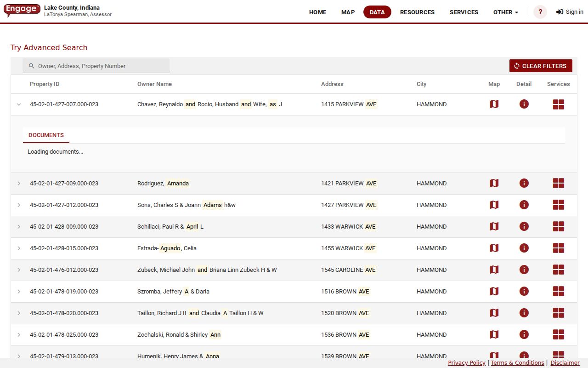The width and height of the screenshot is (588, 368).
Task: Go to the HOME menu
Action: tap(317, 12)
